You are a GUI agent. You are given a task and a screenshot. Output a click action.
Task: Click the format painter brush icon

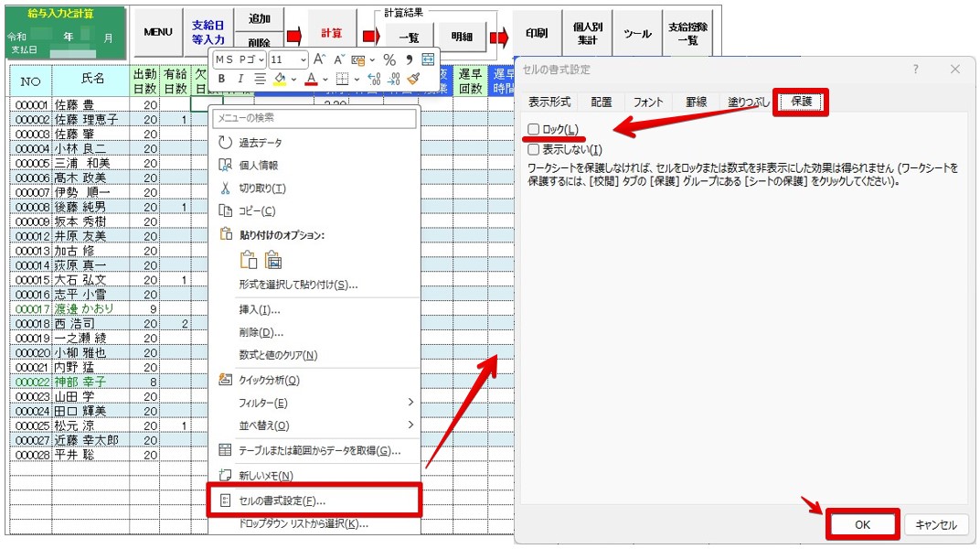click(413, 79)
